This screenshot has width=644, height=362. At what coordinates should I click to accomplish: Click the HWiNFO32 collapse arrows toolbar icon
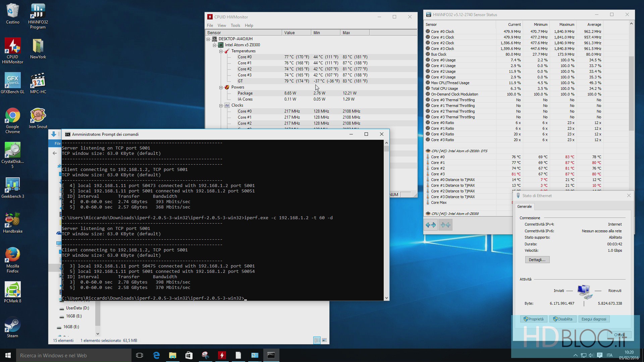click(445, 225)
